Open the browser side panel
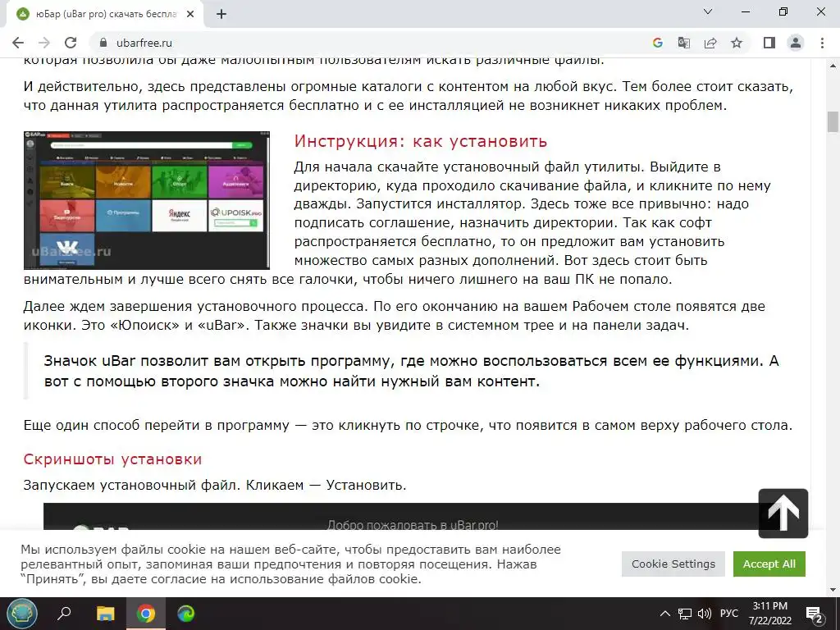840x630 pixels. pyautogui.click(x=769, y=43)
